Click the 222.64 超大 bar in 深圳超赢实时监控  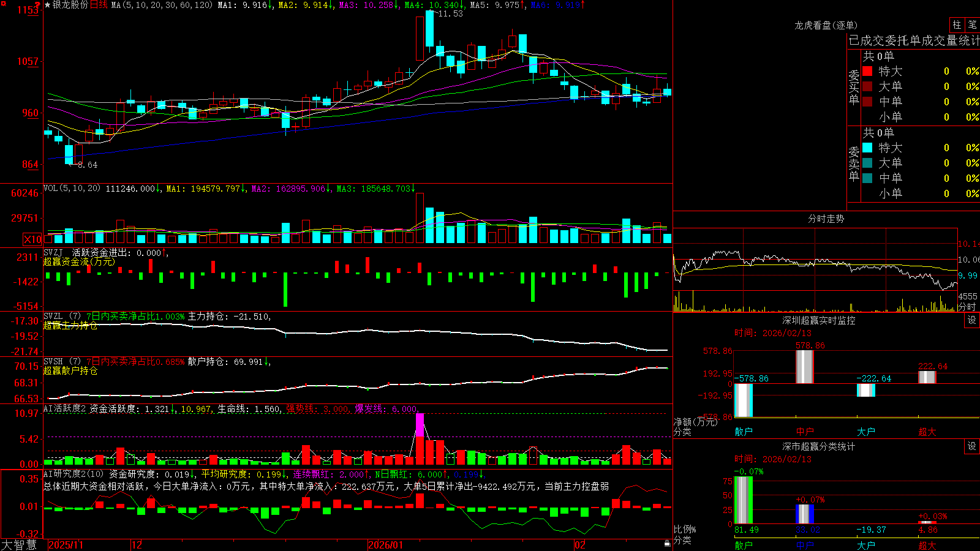(x=927, y=377)
